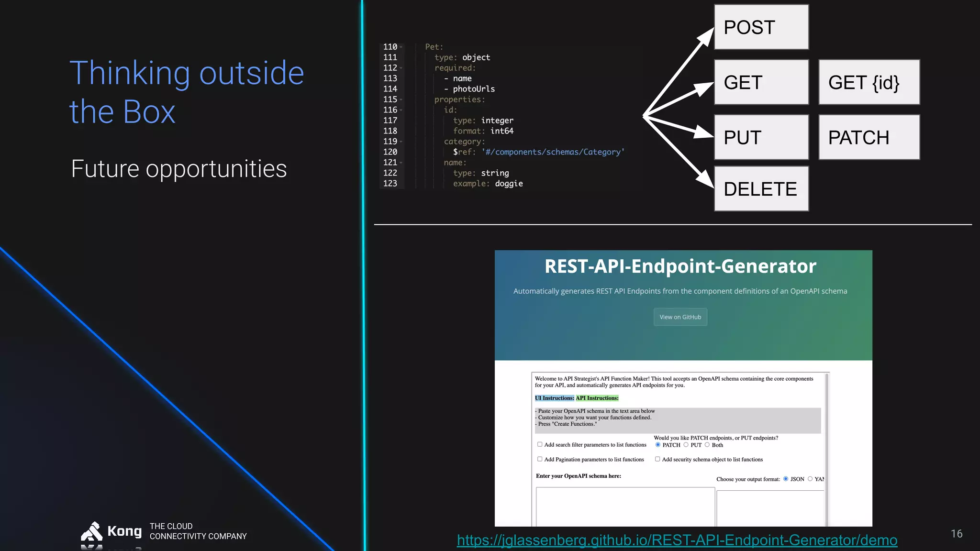Click the GET {id} method box

coord(869,82)
